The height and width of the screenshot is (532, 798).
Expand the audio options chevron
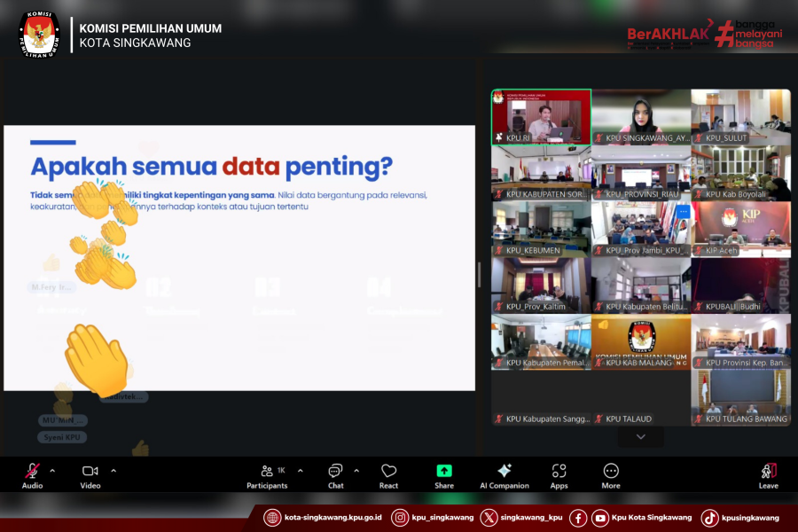(x=52, y=471)
